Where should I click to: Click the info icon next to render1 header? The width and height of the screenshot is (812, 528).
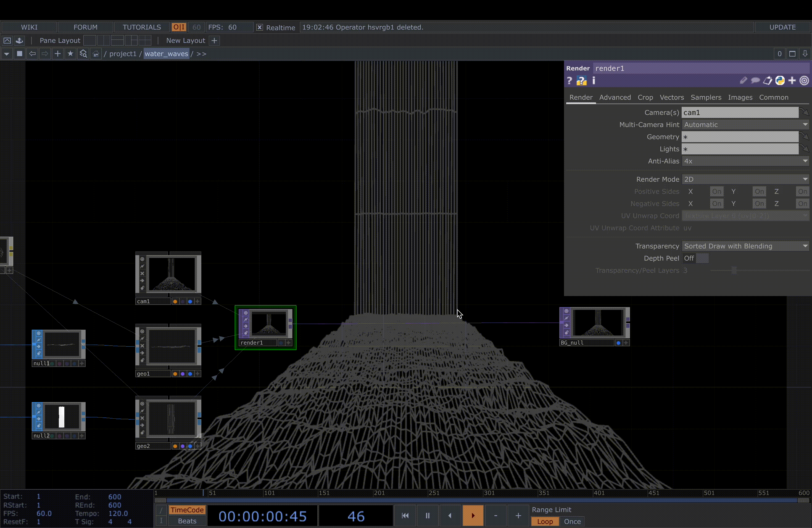[594, 81]
